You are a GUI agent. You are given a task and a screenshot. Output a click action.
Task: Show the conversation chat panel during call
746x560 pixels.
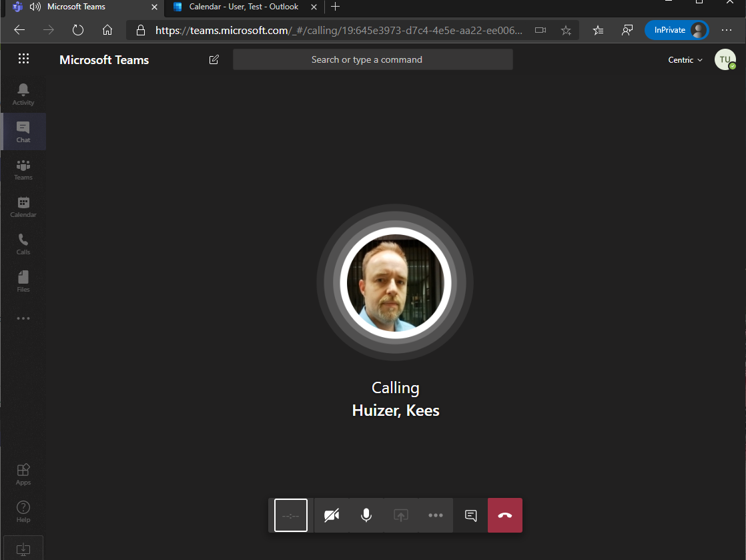coord(470,515)
